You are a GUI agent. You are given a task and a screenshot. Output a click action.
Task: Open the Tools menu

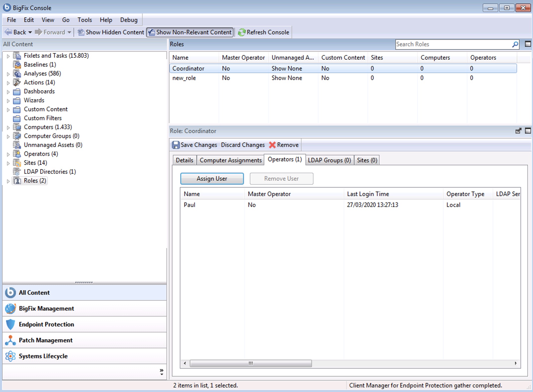click(84, 20)
